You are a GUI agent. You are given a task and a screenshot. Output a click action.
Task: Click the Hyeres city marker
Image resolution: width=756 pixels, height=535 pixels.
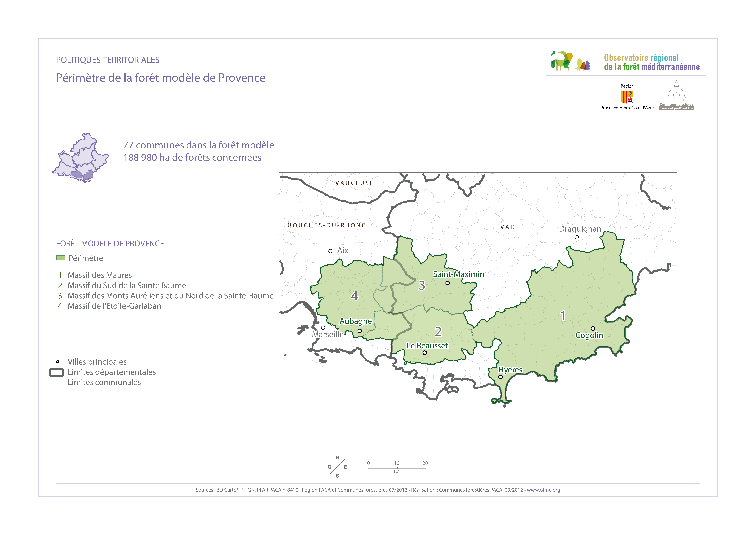click(x=501, y=377)
